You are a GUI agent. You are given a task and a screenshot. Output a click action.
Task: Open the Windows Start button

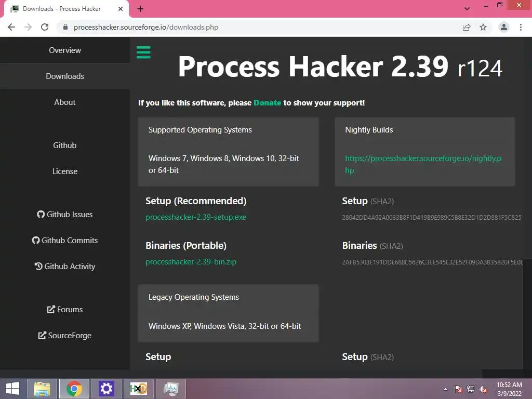tap(12, 389)
